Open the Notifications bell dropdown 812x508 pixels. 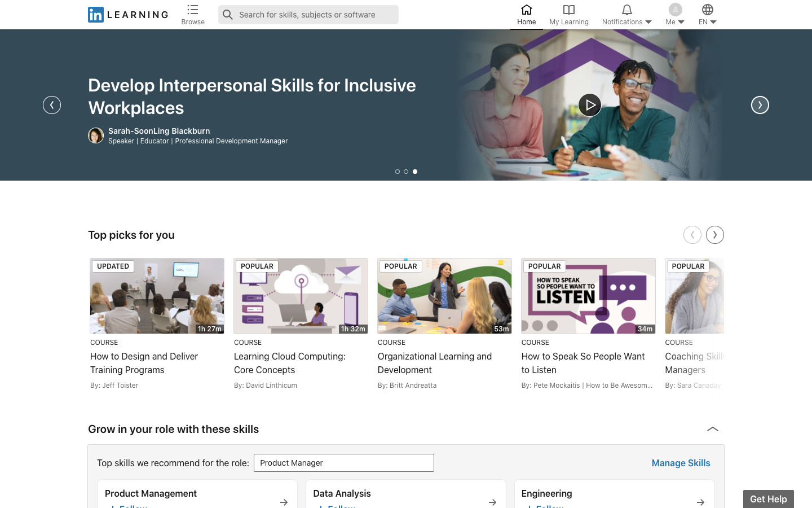626,15
